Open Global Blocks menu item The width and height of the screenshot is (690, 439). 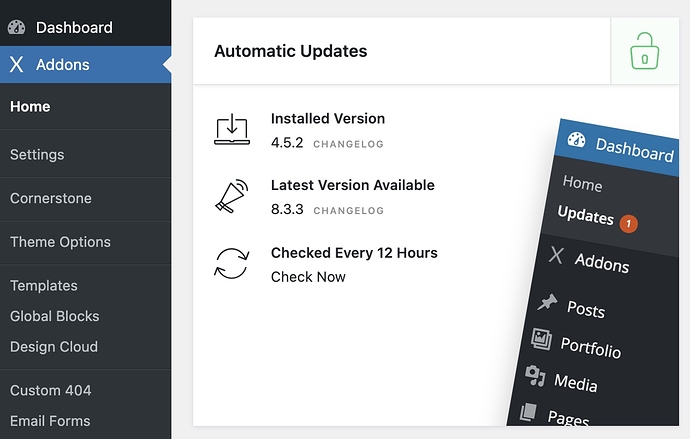point(55,316)
